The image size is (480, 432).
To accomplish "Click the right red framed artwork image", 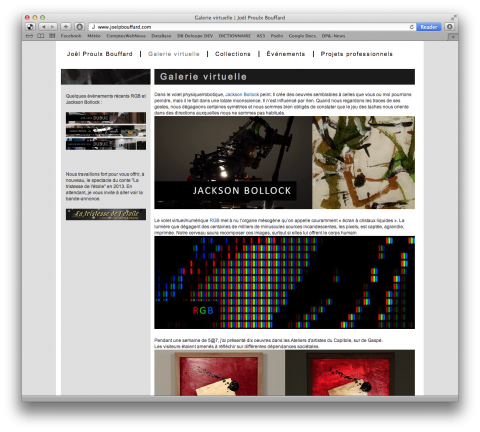I will point(350,373).
